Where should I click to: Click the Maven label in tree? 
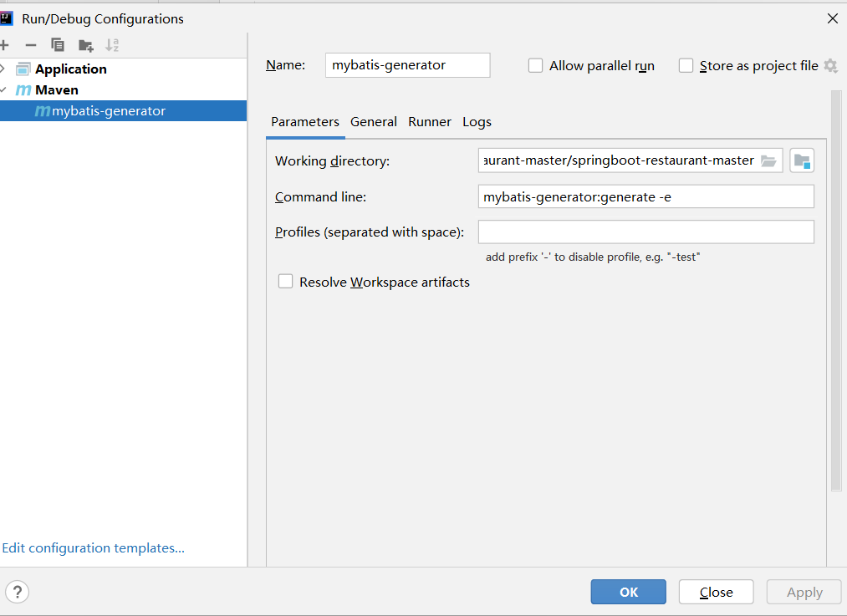point(57,90)
